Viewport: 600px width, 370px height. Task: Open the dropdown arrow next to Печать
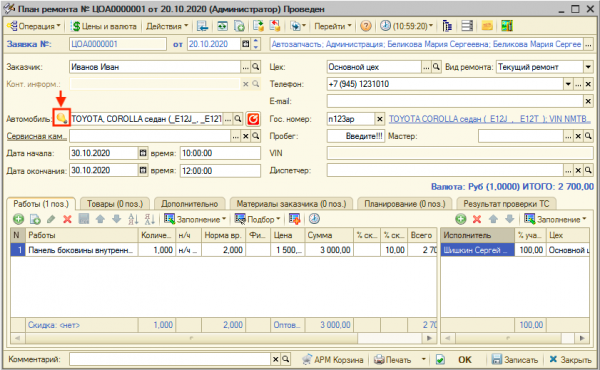point(424,360)
